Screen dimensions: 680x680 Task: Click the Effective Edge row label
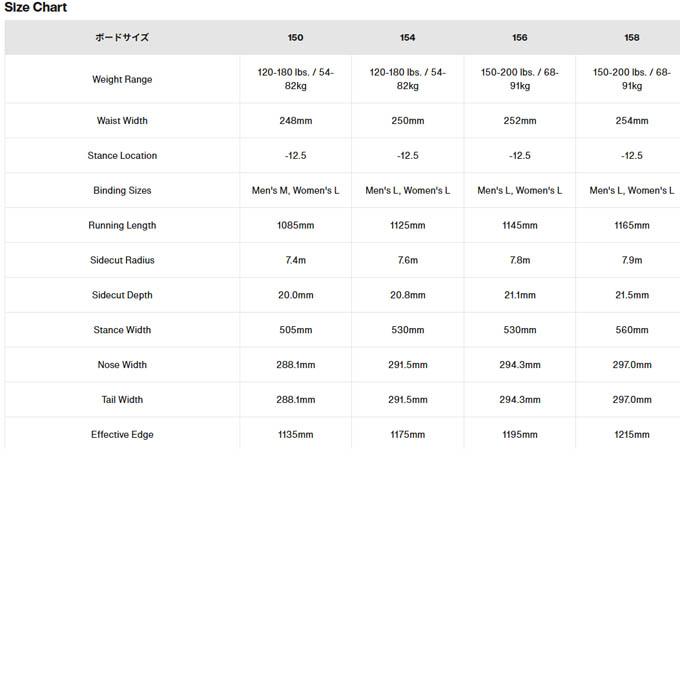(122, 435)
